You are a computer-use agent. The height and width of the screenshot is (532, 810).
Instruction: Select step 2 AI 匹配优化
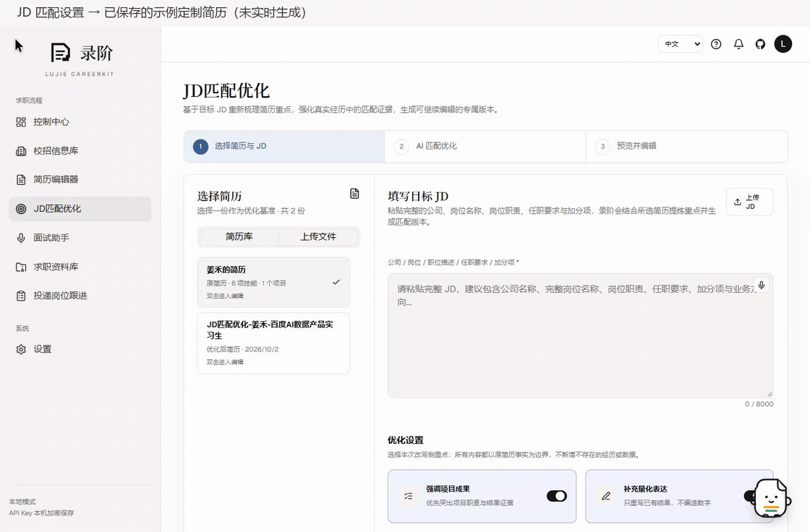(485, 146)
